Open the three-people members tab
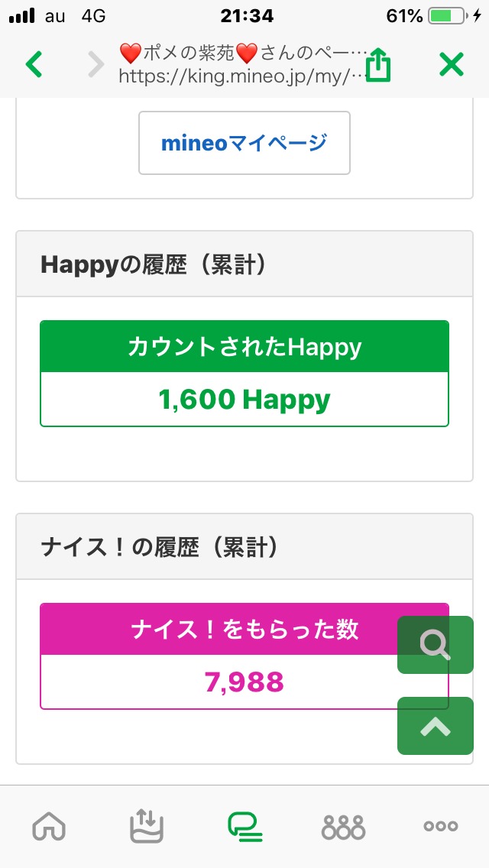 click(x=343, y=826)
